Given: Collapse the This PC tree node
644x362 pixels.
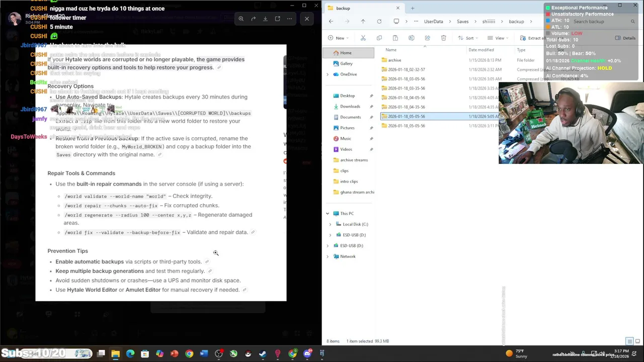Looking at the screenshot, I should [328, 214].
